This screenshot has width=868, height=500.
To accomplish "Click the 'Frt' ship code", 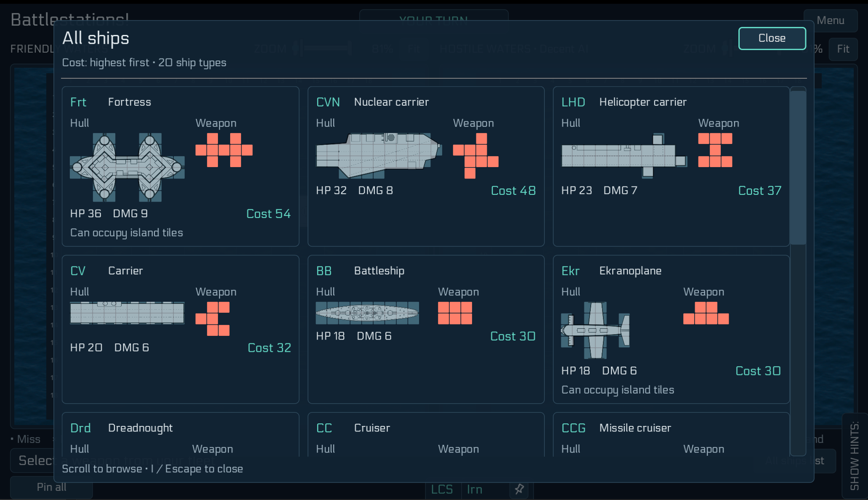I will click(x=78, y=102).
